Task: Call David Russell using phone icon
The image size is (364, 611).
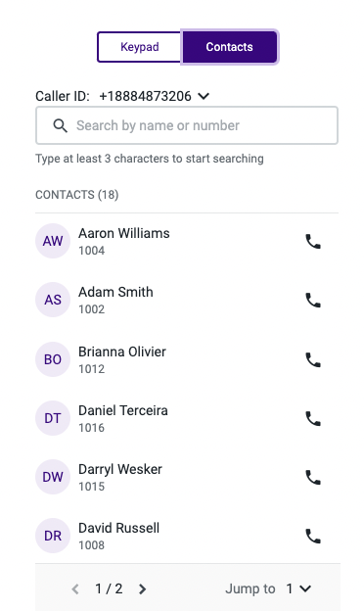Action: 313,537
